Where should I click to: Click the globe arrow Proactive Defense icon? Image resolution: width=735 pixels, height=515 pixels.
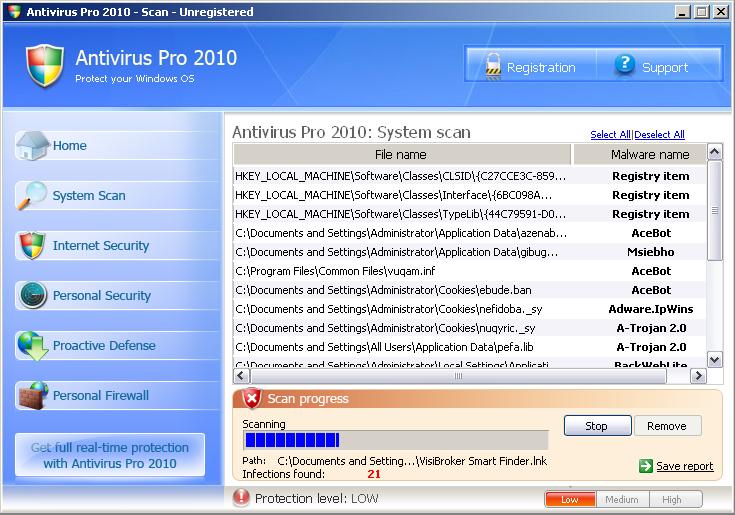pos(33,345)
